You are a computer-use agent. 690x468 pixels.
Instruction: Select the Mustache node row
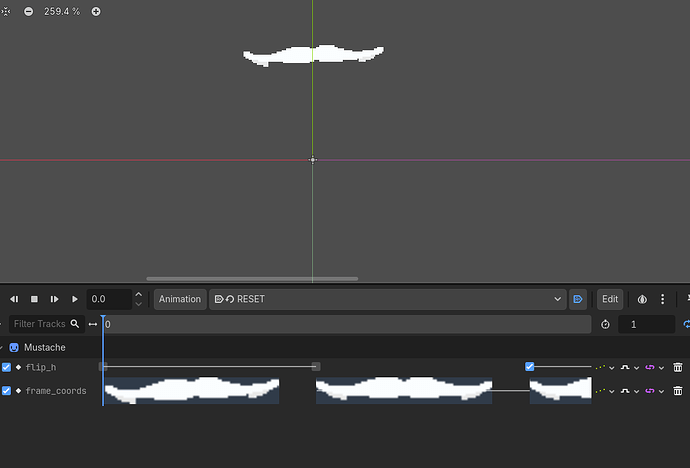click(345, 347)
